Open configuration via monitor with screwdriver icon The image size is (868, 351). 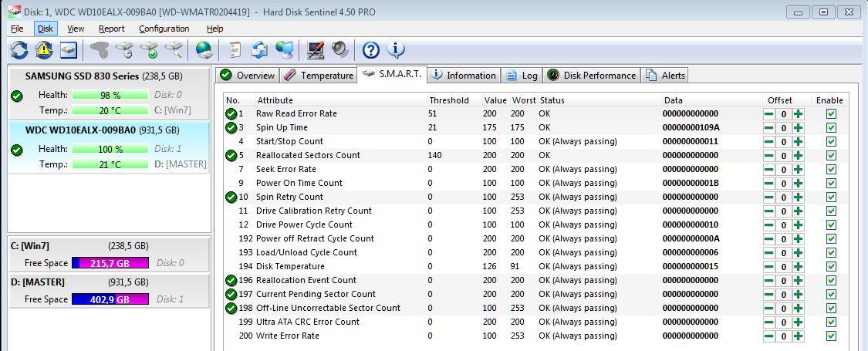[316, 50]
